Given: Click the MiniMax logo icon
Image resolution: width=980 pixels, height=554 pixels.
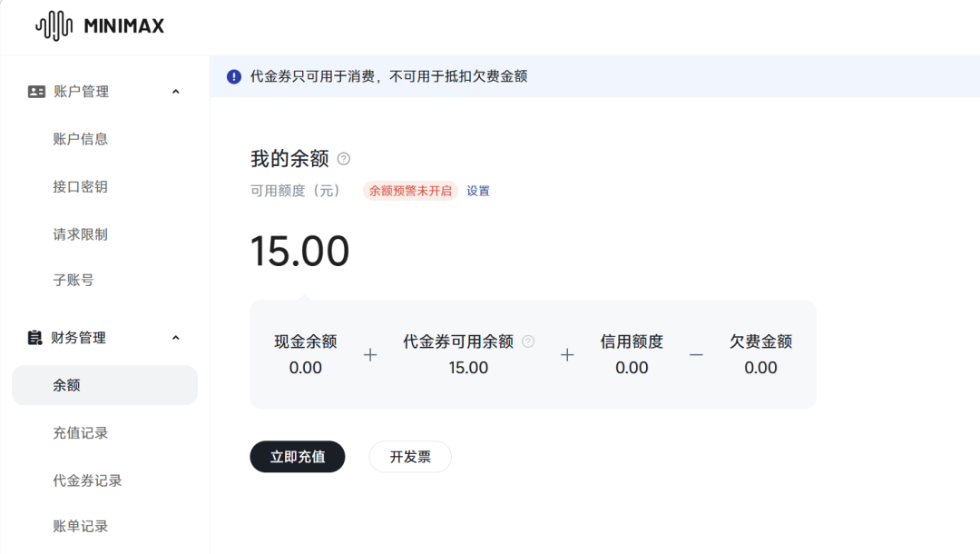Looking at the screenshot, I should (x=52, y=25).
